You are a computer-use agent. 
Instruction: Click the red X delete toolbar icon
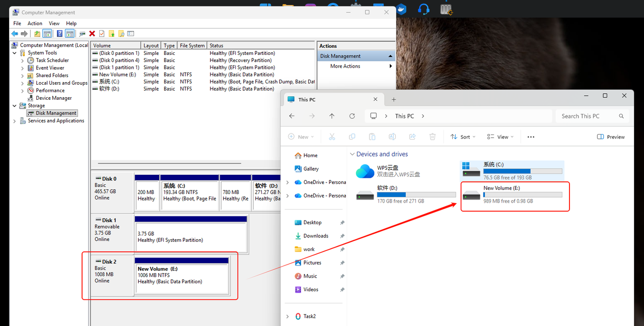pos(92,34)
